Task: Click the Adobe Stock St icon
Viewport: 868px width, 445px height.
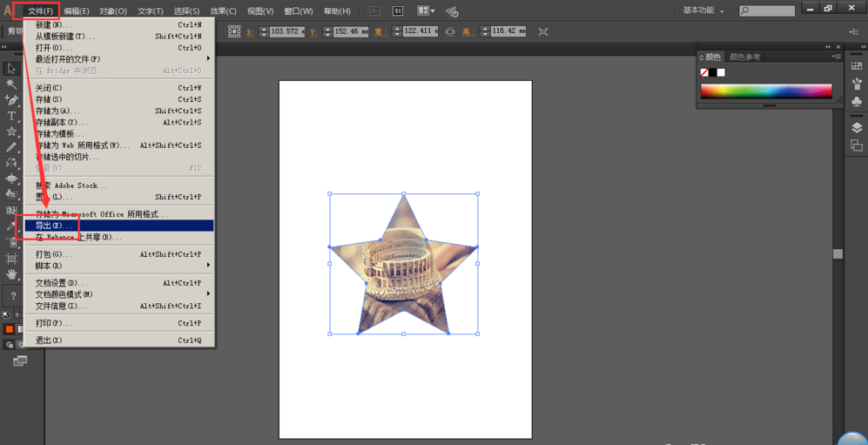Action: coord(398,11)
